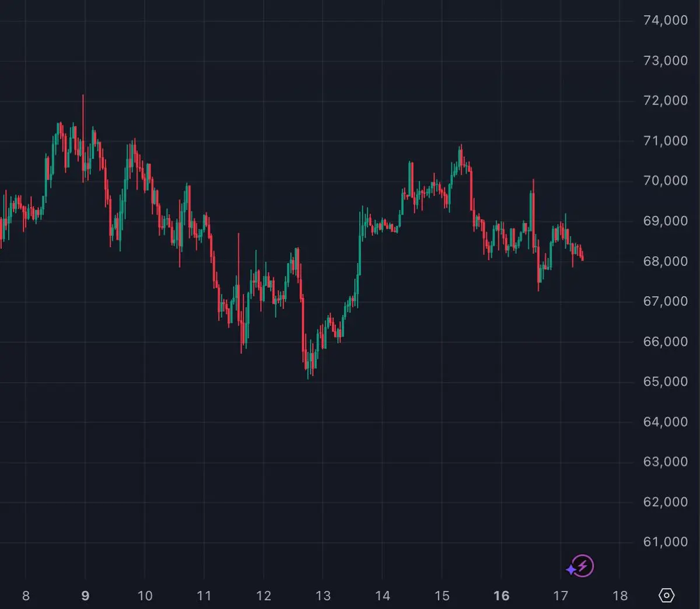Click bold date label 16 on time axis
The width and height of the screenshot is (700, 609).
coord(501,596)
